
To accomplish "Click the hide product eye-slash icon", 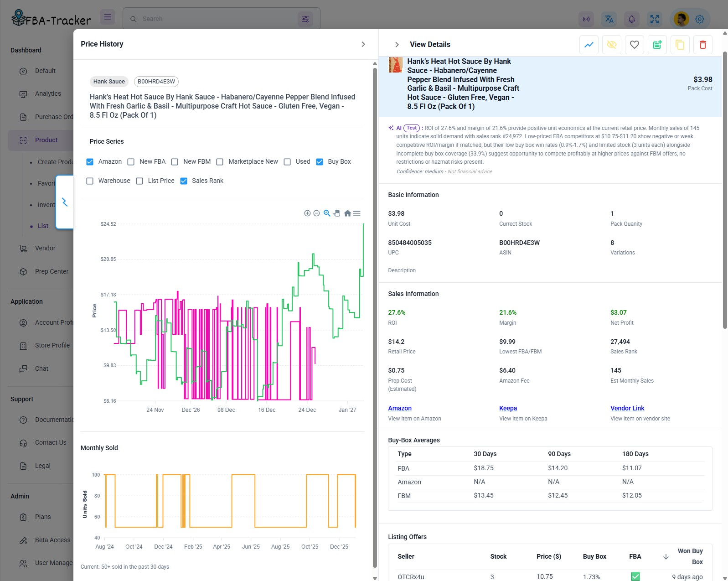I will pos(612,45).
